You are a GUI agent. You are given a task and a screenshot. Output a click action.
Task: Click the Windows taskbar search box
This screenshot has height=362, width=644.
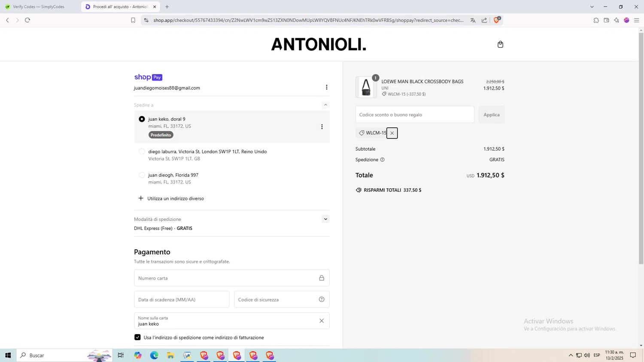coord(64,355)
